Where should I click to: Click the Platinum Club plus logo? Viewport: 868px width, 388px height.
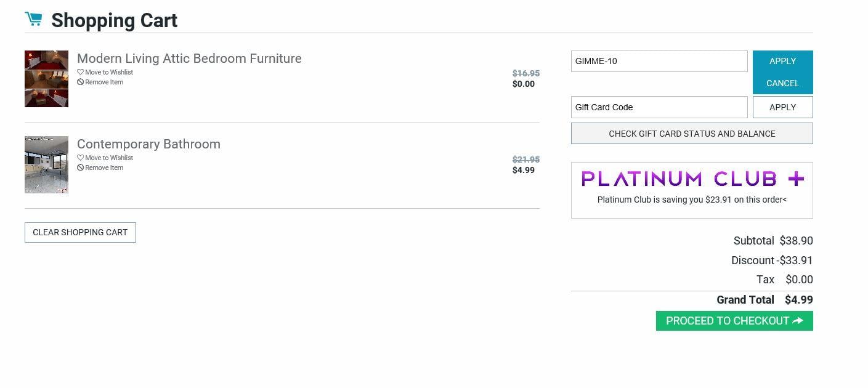pyautogui.click(x=692, y=179)
